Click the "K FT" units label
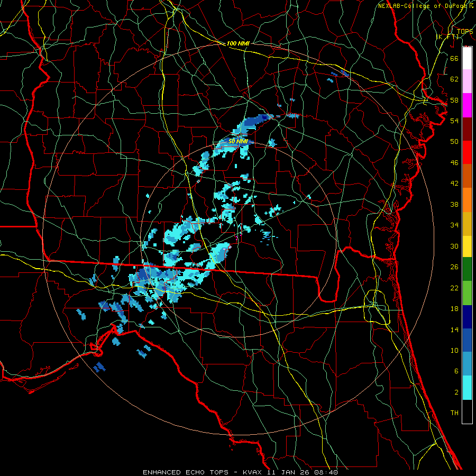This screenshot has width=476, height=476. (447, 37)
